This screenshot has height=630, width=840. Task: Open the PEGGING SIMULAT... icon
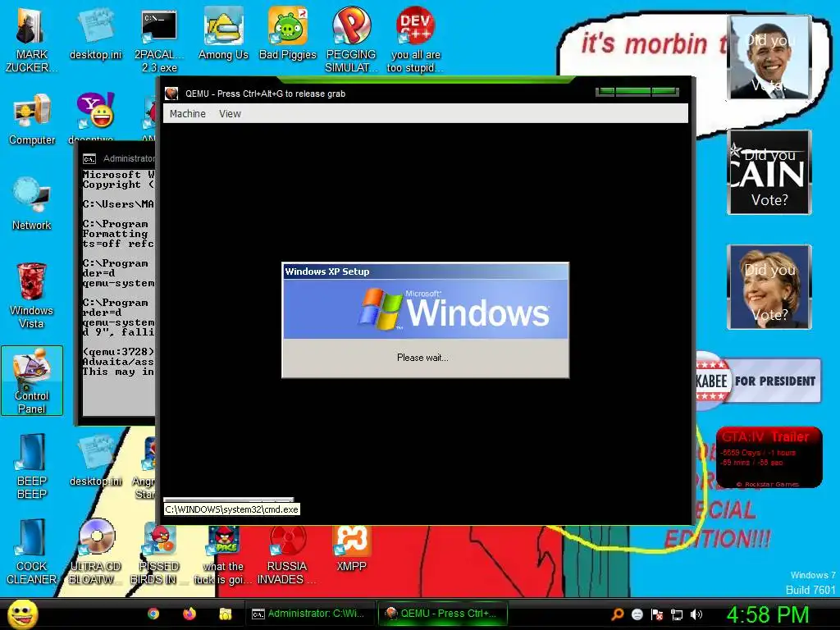351,39
